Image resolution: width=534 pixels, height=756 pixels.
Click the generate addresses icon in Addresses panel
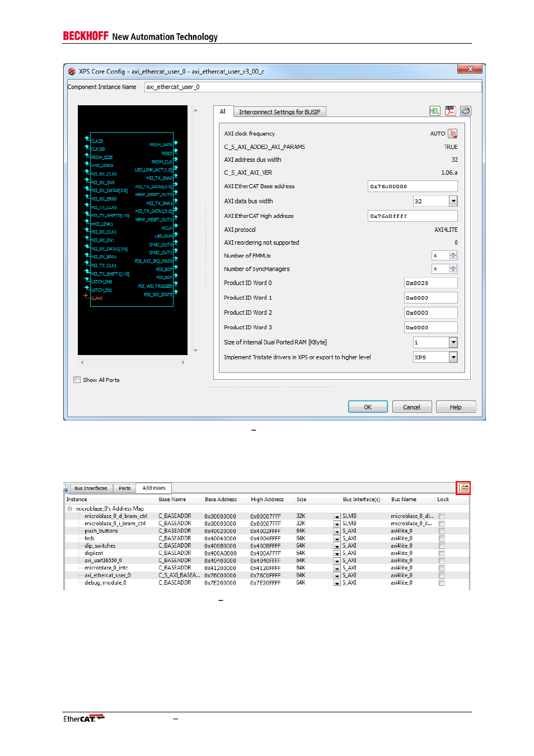(464, 488)
